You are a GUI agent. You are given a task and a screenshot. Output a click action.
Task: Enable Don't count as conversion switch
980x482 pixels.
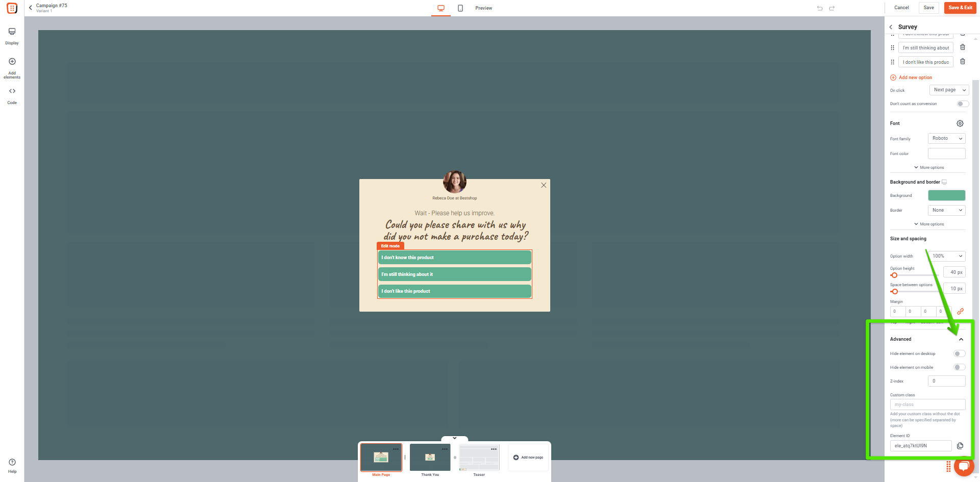pyautogui.click(x=962, y=104)
